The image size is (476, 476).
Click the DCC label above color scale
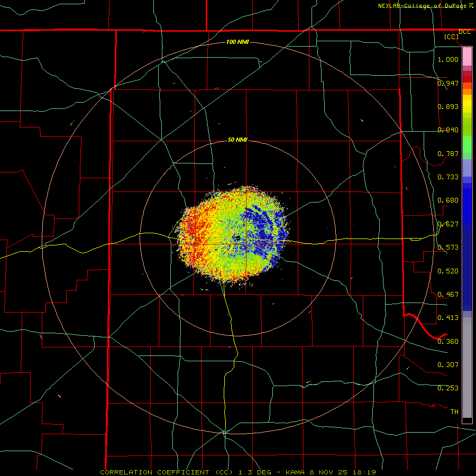click(464, 32)
